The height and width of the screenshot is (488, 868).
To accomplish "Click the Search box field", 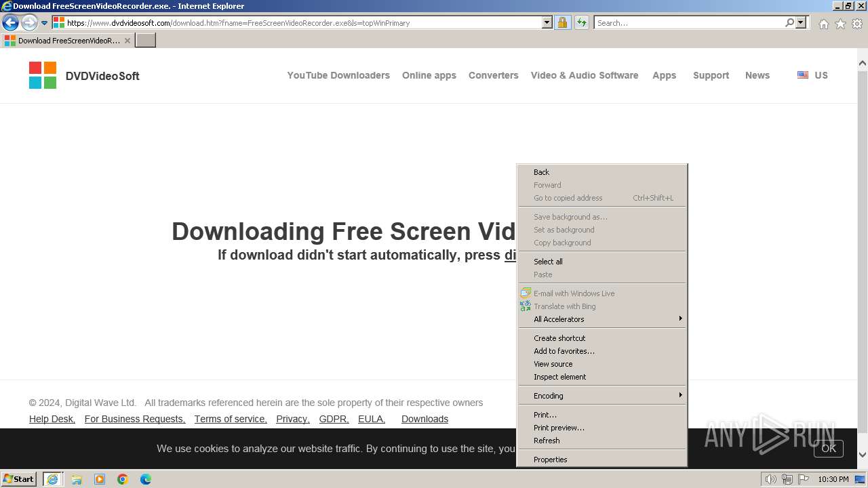I will pyautogui.click(x=689, y=23).
